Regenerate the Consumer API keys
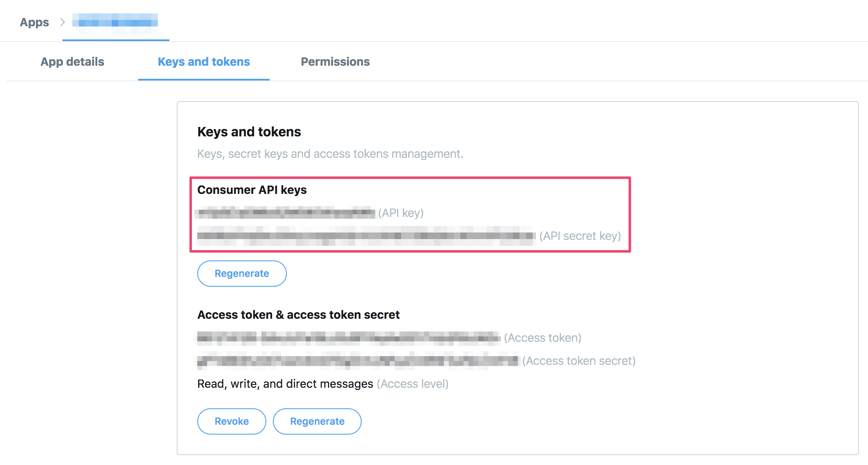 click(x=242, y=273)
